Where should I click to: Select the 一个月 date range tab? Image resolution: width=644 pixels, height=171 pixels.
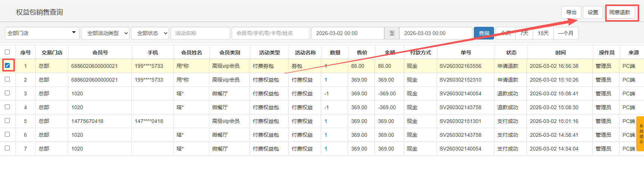click(x=566, y=33)
